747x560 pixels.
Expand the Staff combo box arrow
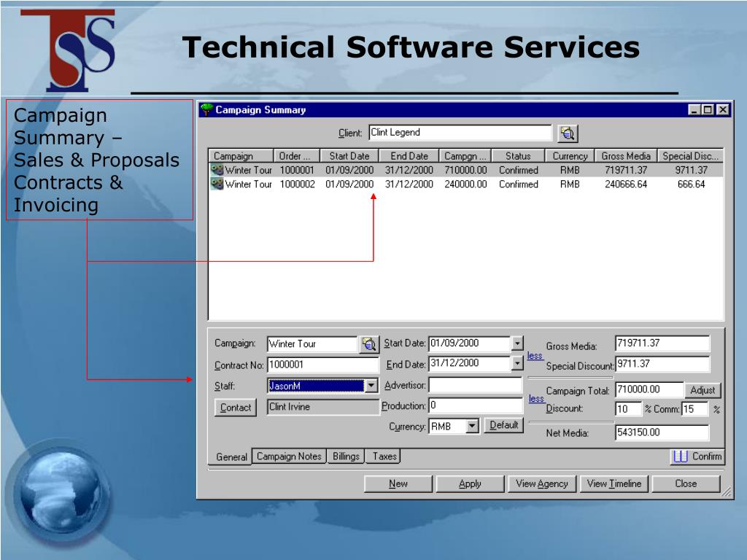(371, 385)
